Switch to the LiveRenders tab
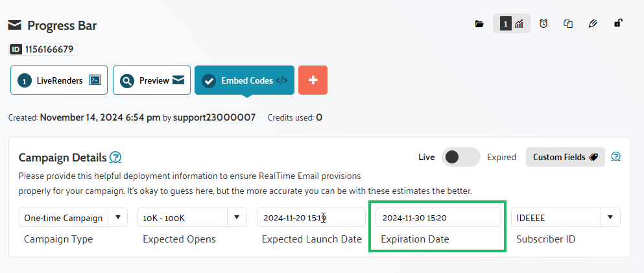Viewport: 644px width, 273px height. (59, 80)
